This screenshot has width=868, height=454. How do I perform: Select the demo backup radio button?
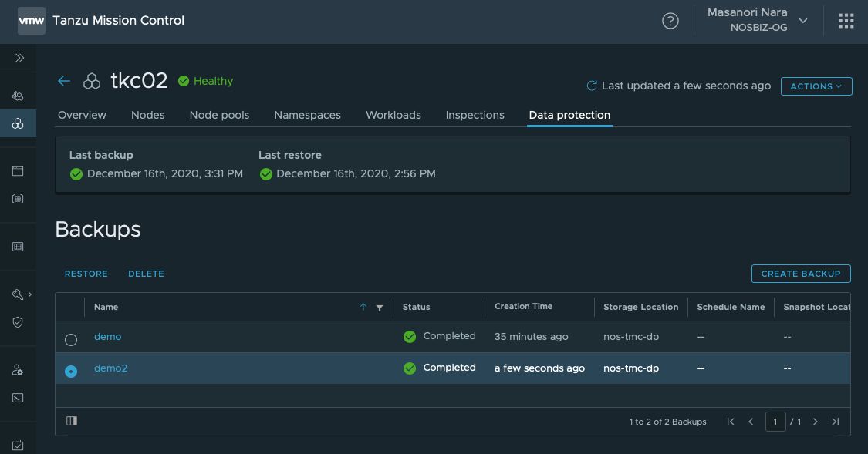coord(71,339)
